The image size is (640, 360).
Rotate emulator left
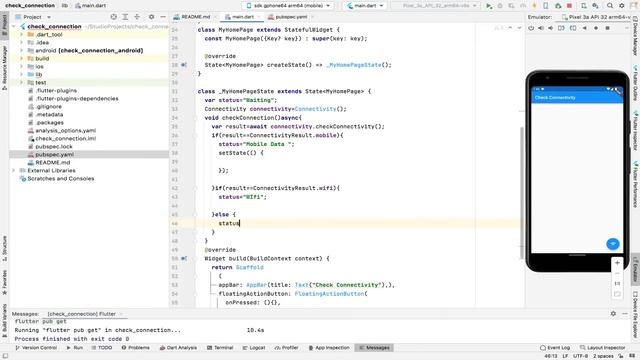point(561,28)
